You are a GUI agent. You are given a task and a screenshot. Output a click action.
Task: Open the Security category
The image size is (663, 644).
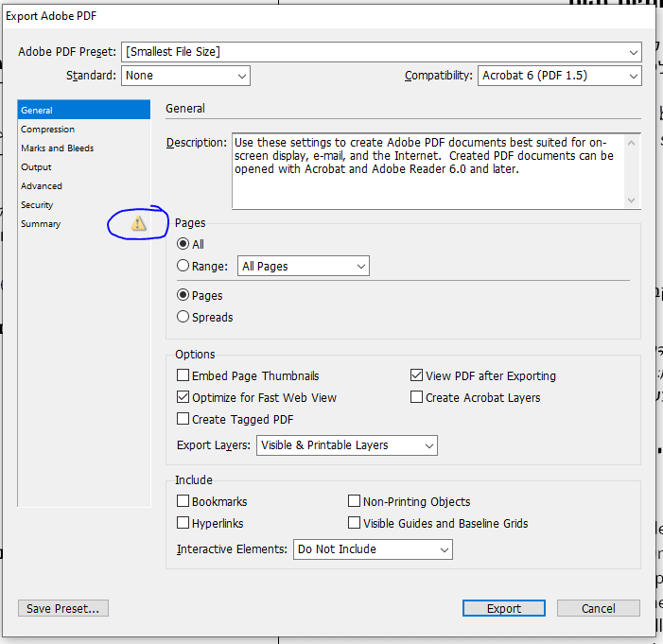click(84, 204)
